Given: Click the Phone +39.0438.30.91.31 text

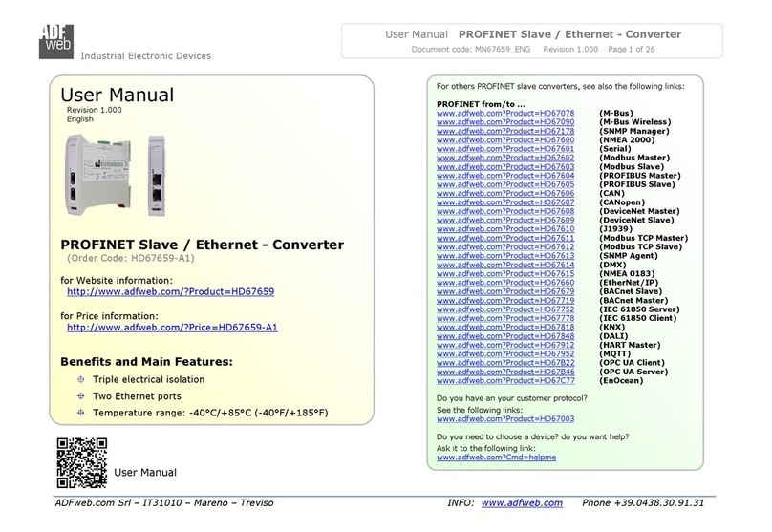Looking at the screenshot, I should coord(643,503).
